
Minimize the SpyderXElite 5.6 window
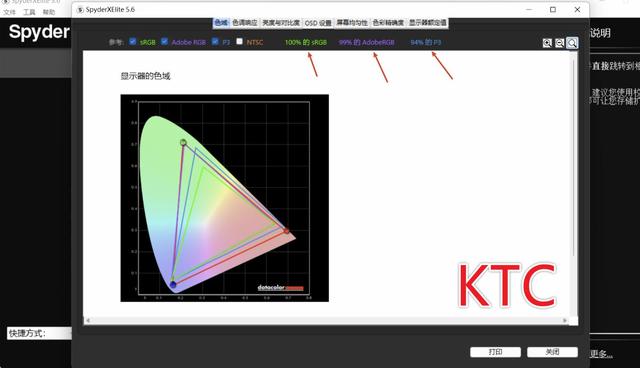point(529,9)
